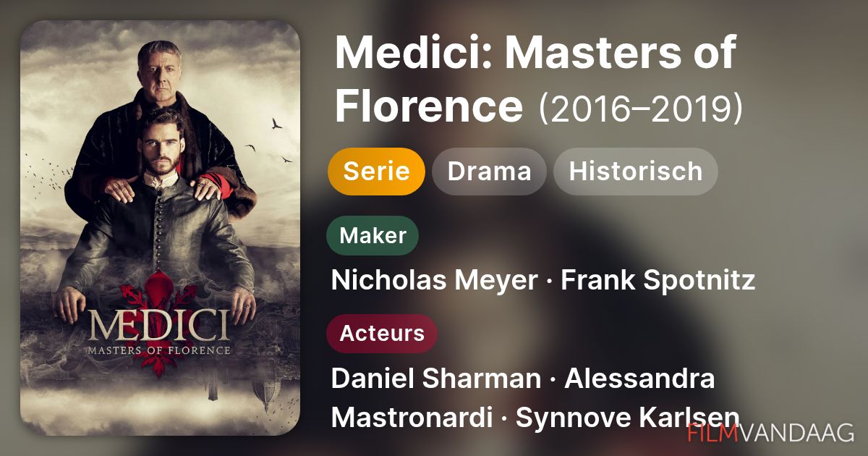Click the MEDICI title text on poster
Image resolution: width=868 pixels, height=456 pixels.
158,328
